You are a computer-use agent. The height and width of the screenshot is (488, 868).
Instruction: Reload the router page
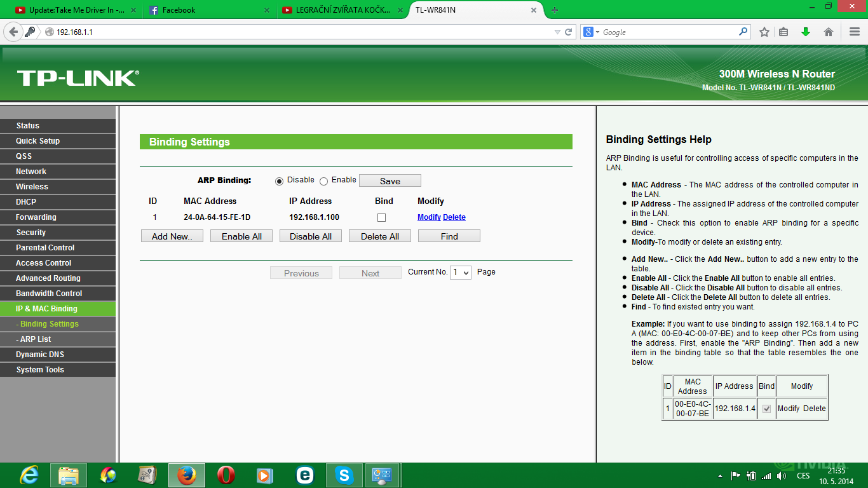coord(569,32)
